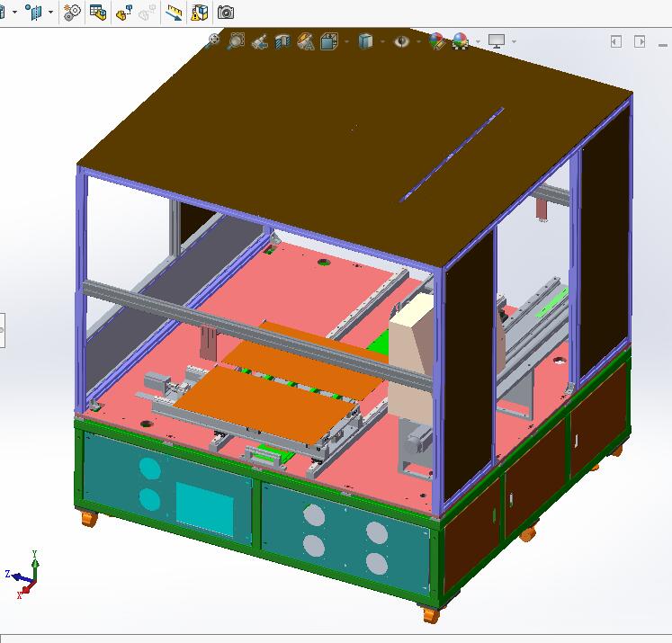Click the collapse-left panel button
Screen dimensions: 672x643
[x=616, y=41]
